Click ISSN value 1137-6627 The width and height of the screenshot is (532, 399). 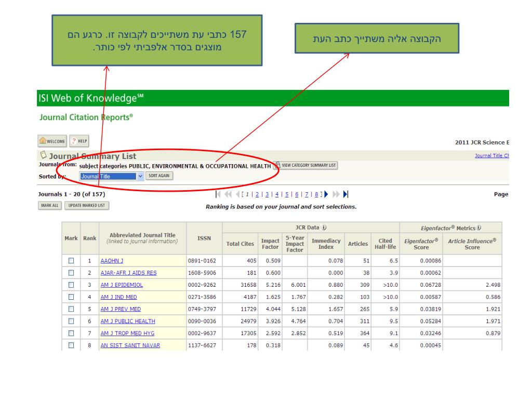202,345
